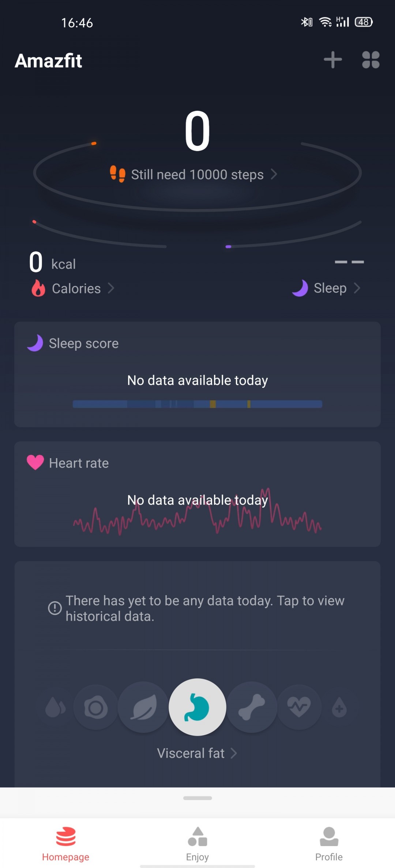Screen dimensions: 395x868
Task: Tap the flame icon next to Calories
Action: click(38, 288)
